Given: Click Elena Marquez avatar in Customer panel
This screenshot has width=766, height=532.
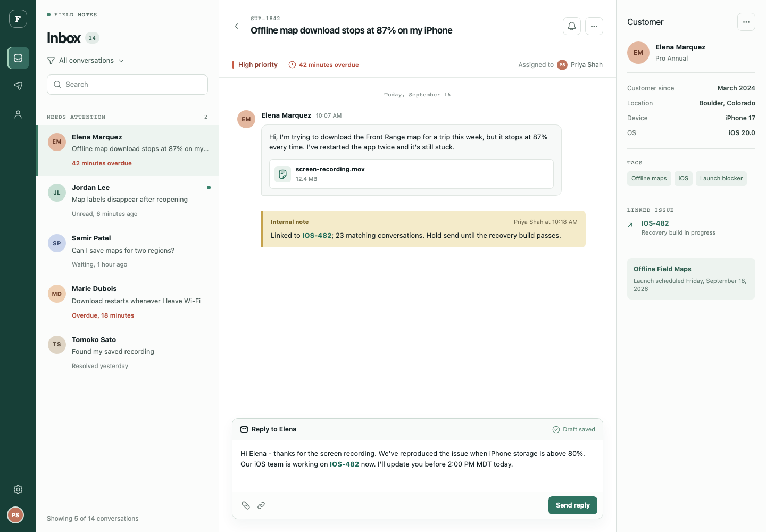Looking at the screenshot, I should (638, 53).
